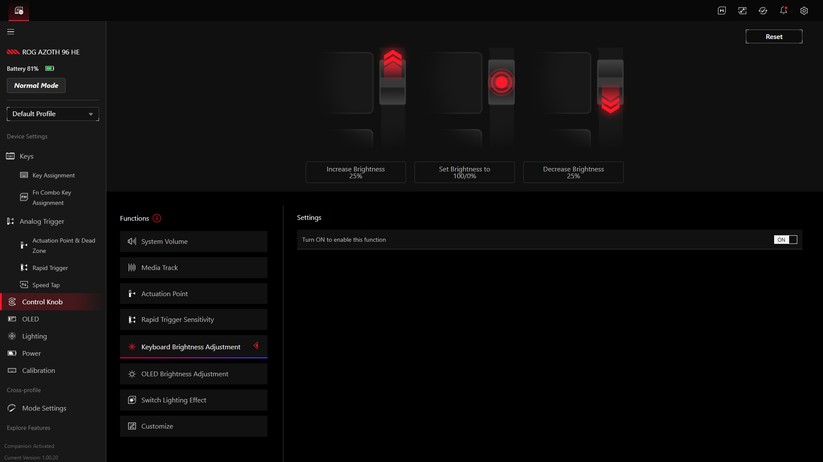Viewport: 823px width, 462px height.
Task: Click the Power sidebar icon
Action: pos(12,353)
